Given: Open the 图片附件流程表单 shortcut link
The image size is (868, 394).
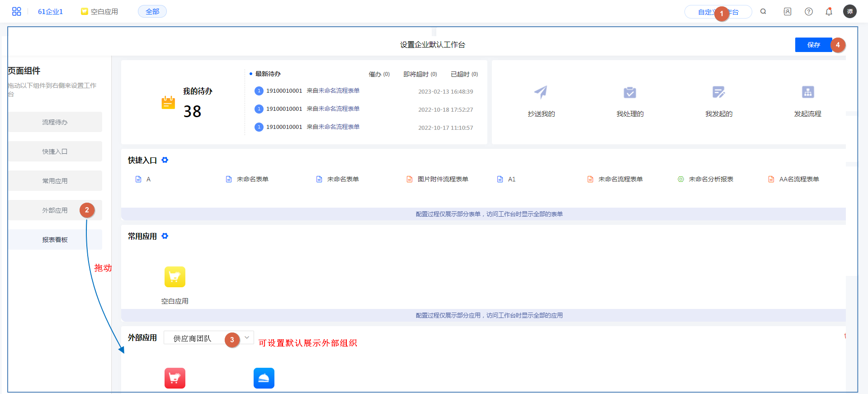Looking at the screenshot, I should pyautogui.click(x=443, y=180).
